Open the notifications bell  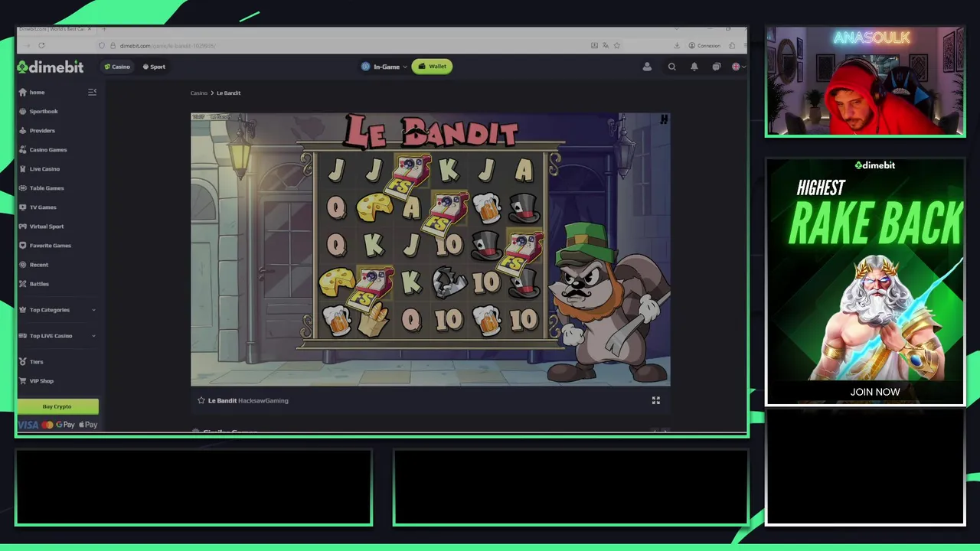[x=694, y=67]
